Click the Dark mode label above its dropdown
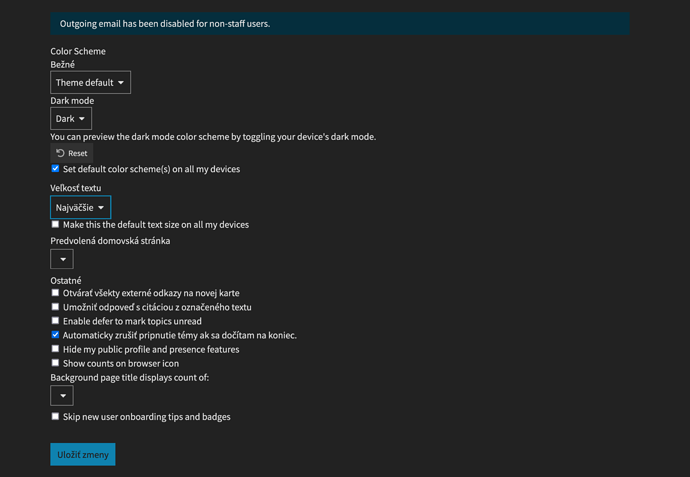This screenshot has width=690, height=477. coord(72,100)
